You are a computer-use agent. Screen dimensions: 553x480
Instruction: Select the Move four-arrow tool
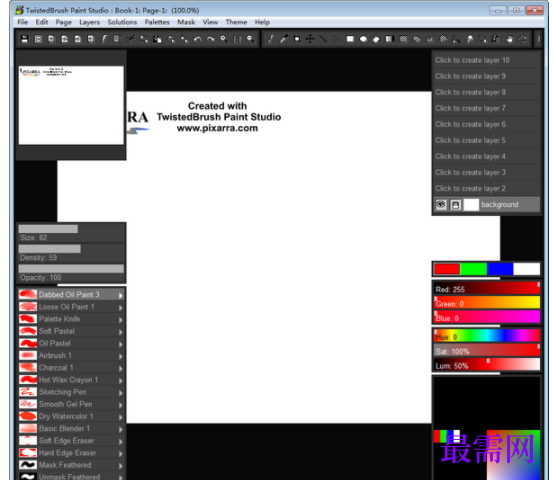(310, 39)
